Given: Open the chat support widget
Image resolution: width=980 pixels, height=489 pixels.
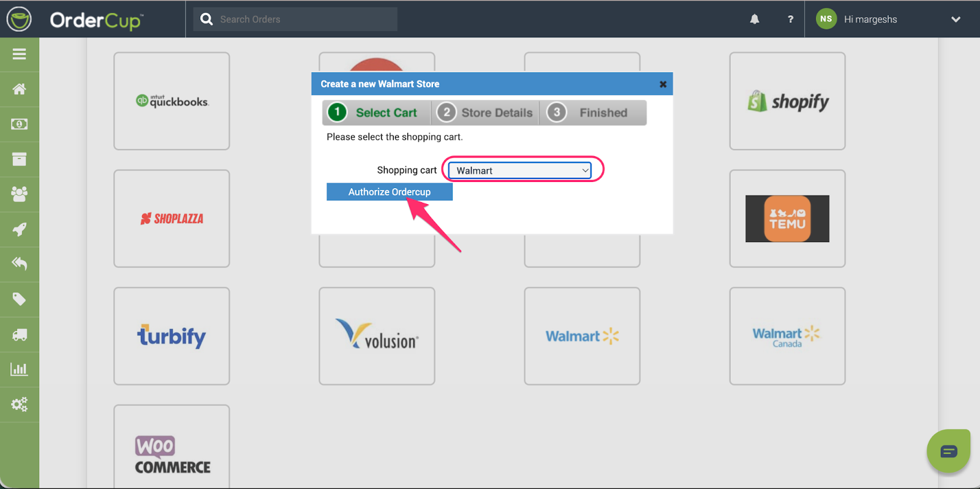Looking at the screenshot, I should coord(948,452).
